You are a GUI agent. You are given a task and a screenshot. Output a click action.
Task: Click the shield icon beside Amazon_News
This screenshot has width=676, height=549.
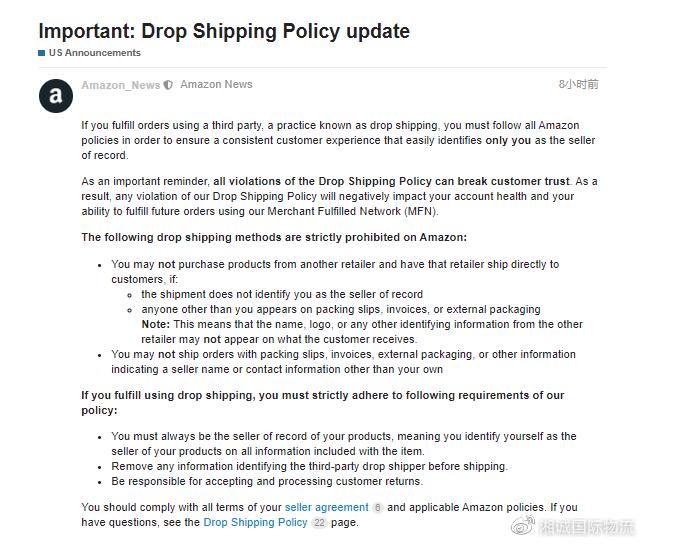[168, 85]
